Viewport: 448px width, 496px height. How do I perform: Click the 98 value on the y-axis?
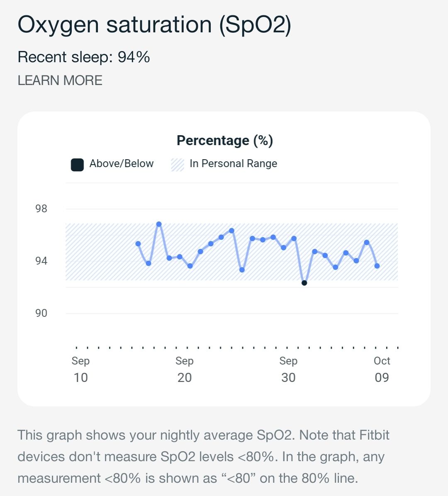pos(42,209)
